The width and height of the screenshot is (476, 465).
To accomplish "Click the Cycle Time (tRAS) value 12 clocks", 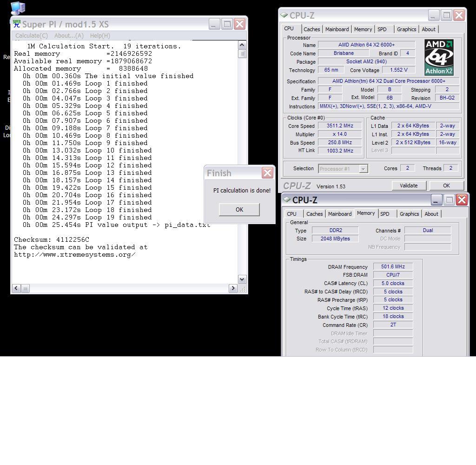I will [x=393, y=308].
